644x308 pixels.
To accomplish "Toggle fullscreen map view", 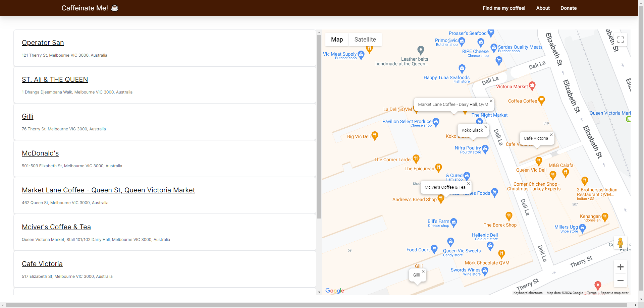I will click(x=621, y=40).
